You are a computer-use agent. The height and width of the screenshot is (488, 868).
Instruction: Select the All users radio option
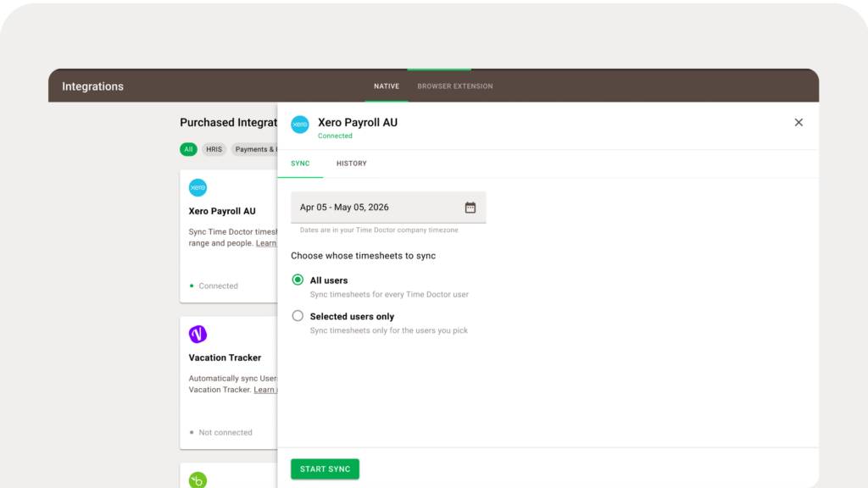coord(298,280)
